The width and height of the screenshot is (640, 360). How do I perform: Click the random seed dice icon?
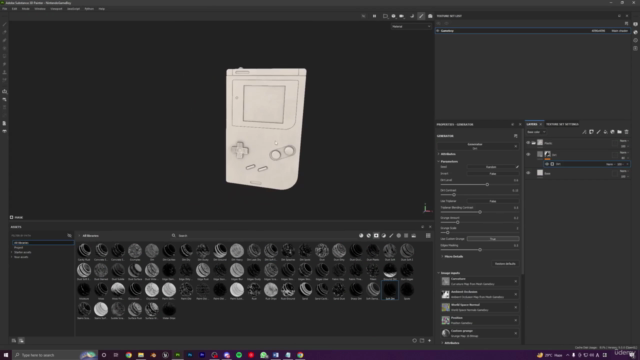tap(517, 167)
